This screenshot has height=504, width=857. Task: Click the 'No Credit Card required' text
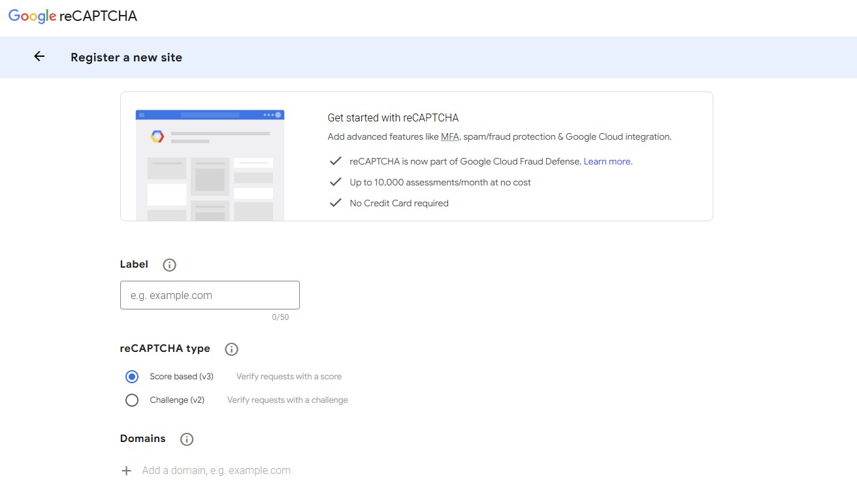pyautogui.click(x=399, y=203)
